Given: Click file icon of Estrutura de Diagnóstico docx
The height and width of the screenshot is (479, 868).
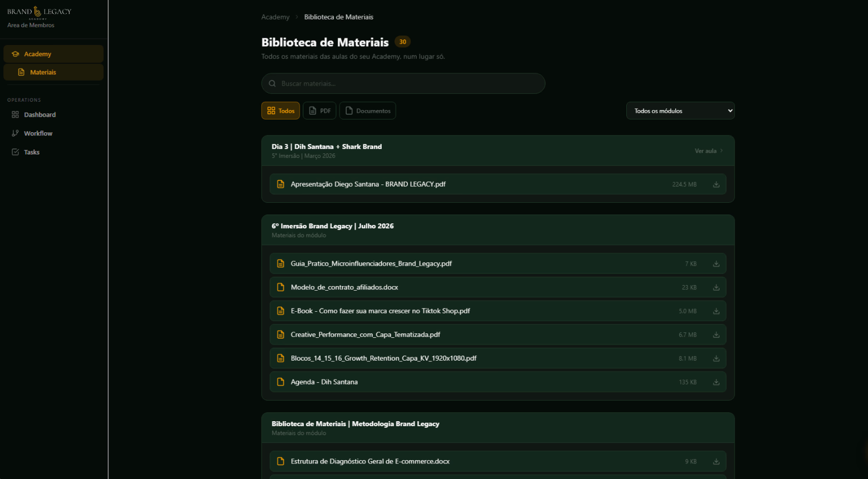Looking at the screenshot, I should (281, 462).
